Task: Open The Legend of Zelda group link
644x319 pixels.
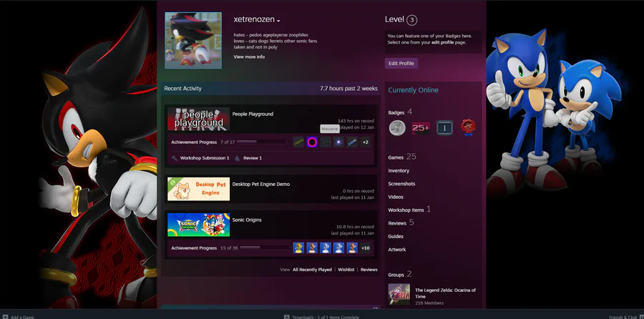Action: pyautogui.click(x=445, y=293)
